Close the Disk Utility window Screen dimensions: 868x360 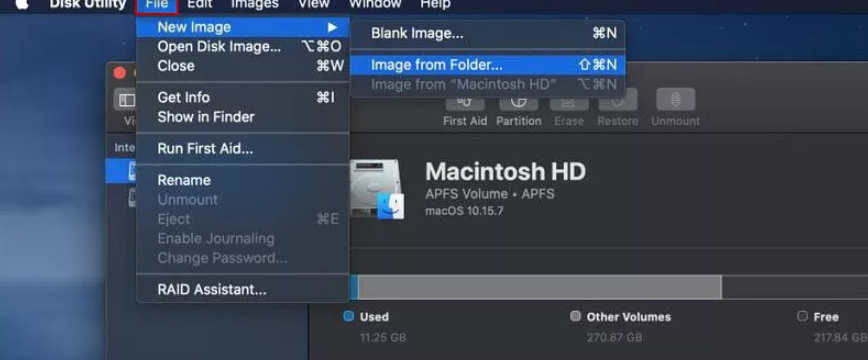click(x=120, y=73)
